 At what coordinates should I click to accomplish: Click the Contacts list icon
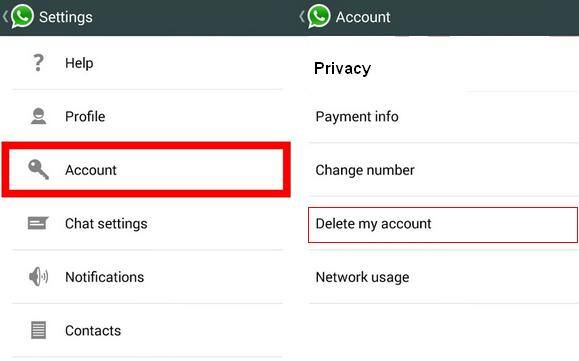(38, 330)
